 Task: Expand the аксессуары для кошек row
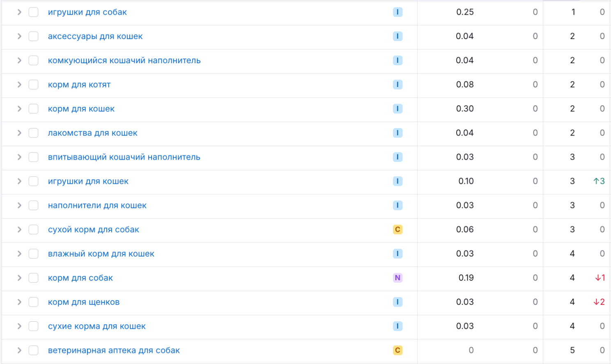[x=19, y=37]
